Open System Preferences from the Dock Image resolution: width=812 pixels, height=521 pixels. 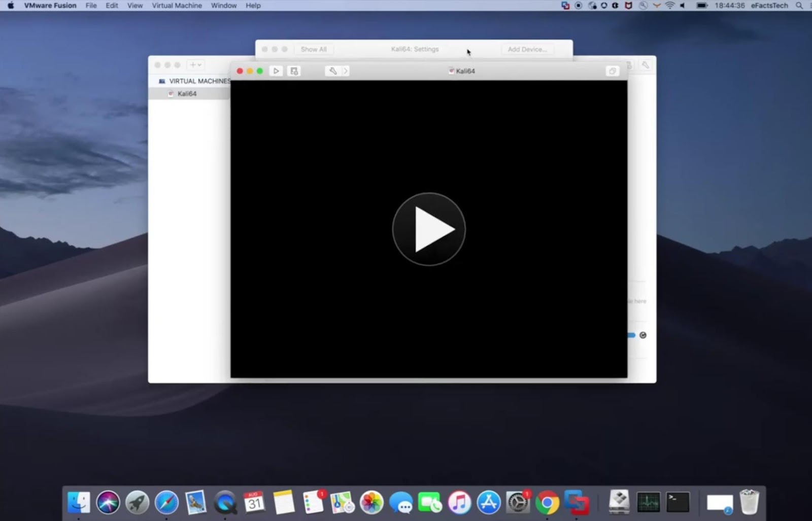pos(518,502)
